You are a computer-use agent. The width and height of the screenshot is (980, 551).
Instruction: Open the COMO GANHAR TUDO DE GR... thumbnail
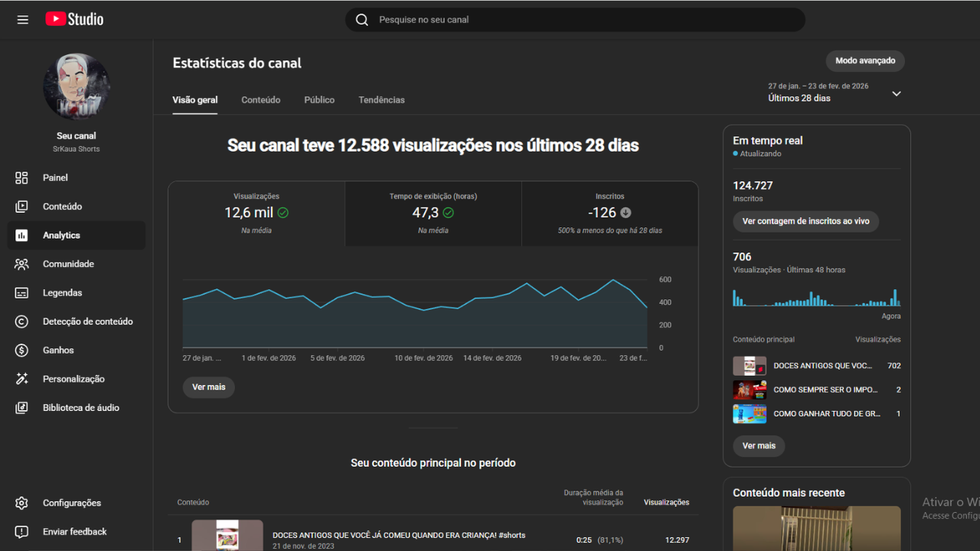pos(750,414)
